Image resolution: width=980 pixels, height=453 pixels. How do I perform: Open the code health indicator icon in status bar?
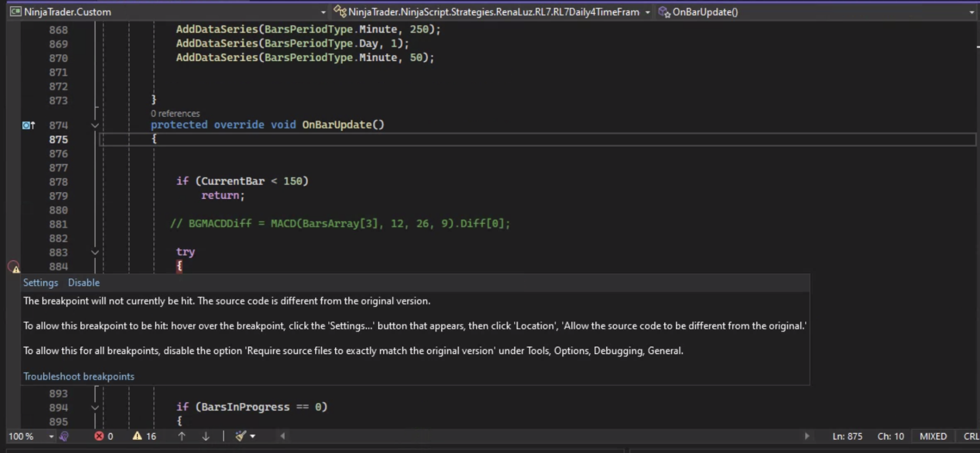coord(64,436)
